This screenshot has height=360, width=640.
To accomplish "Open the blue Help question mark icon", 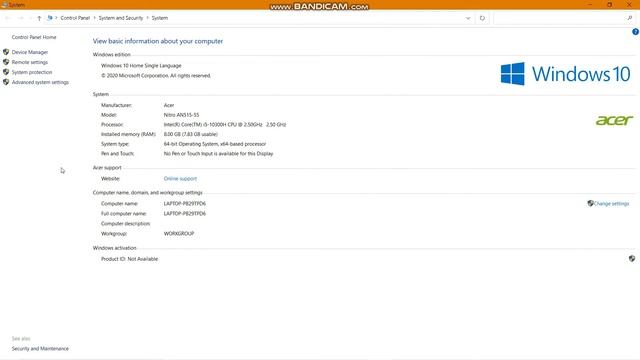I will coord(636,32).
